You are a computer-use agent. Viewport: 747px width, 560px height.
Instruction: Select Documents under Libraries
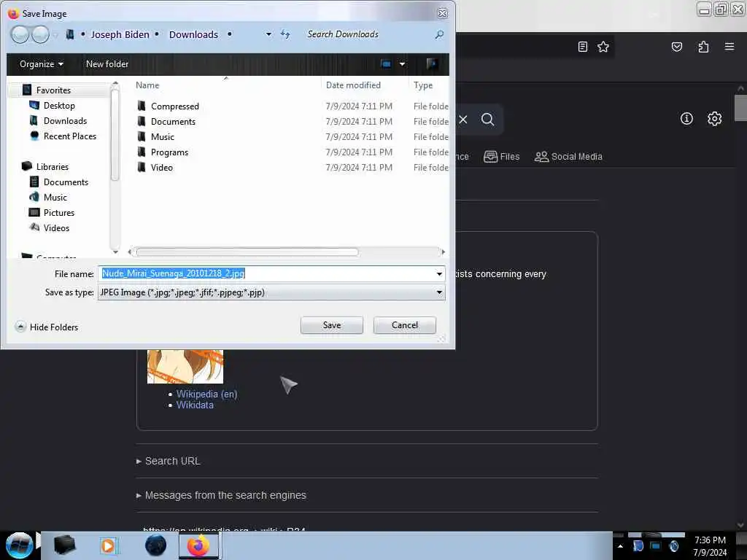(66, 182)
